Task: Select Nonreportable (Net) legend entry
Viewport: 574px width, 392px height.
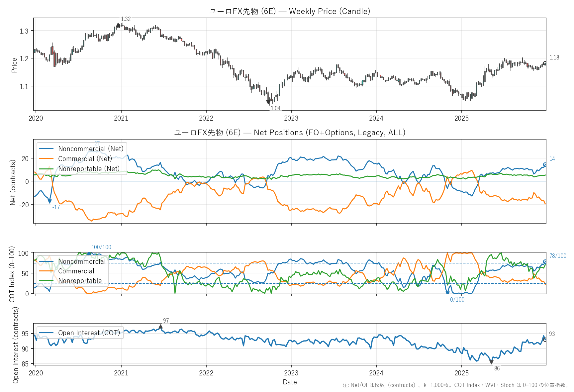Action: [89, 169]
